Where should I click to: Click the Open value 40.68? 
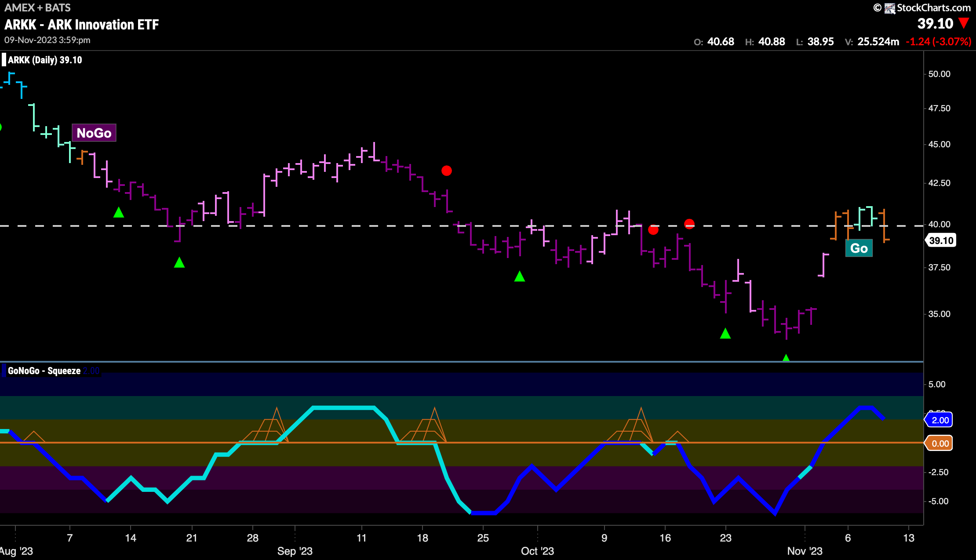click(721, 41)
